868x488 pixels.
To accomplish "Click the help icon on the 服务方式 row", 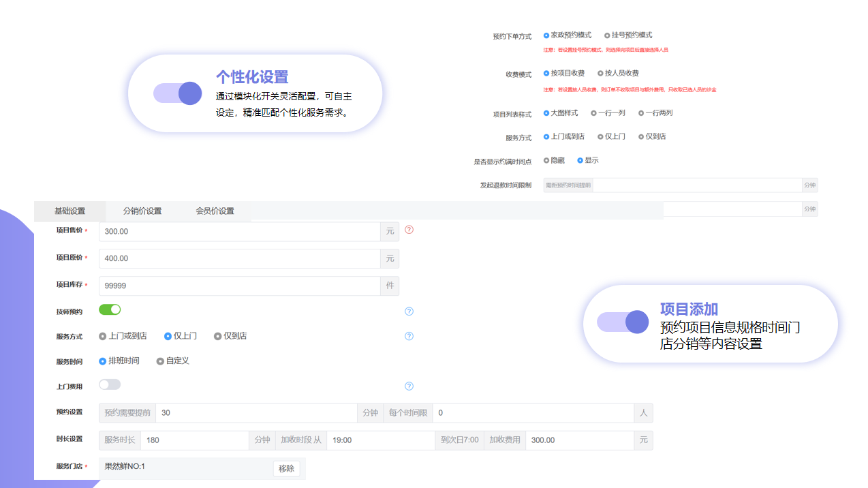I will point(409,336).
